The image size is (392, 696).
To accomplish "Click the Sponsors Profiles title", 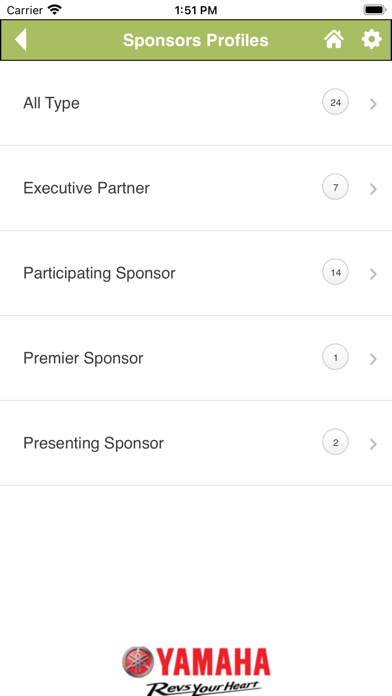I will pyautogui.click(x=196, y=40).
